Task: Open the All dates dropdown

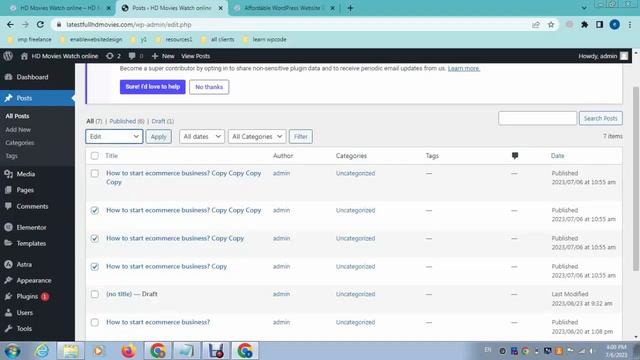Action: (x=202, y=136)
